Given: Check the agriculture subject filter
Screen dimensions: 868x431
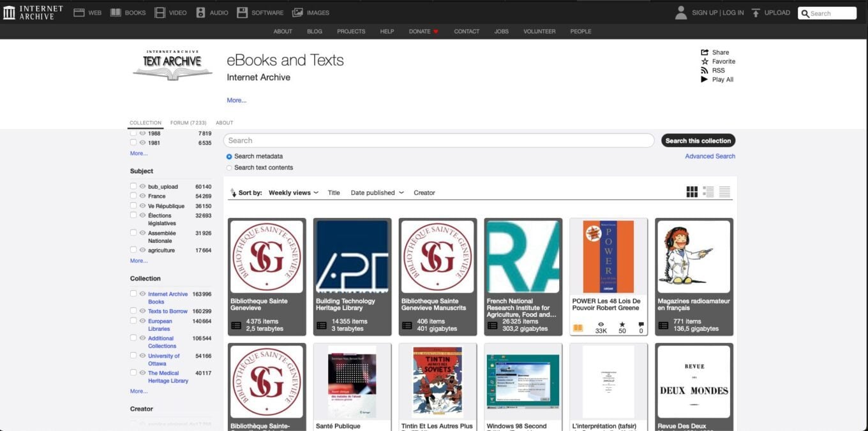Looking at the screenshot, I should 133,250.
